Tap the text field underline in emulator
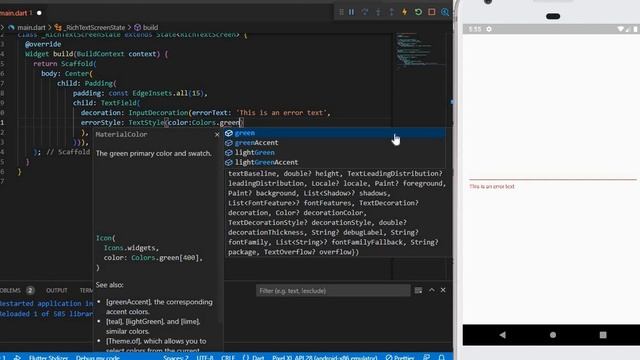Viewport: 640px width, 360px height. click(553, 179)
